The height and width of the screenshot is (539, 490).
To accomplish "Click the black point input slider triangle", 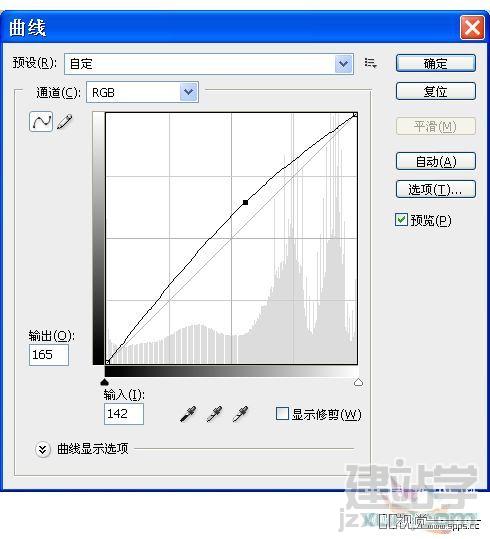I will (x=105, y=382).
